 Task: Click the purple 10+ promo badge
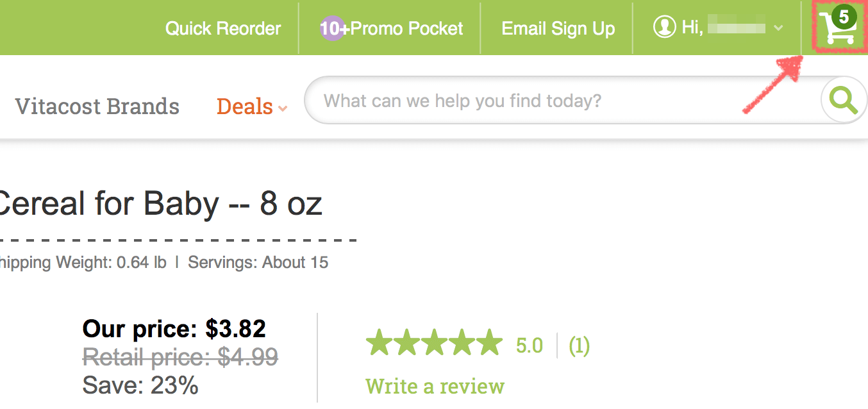[x=331, y=29]
